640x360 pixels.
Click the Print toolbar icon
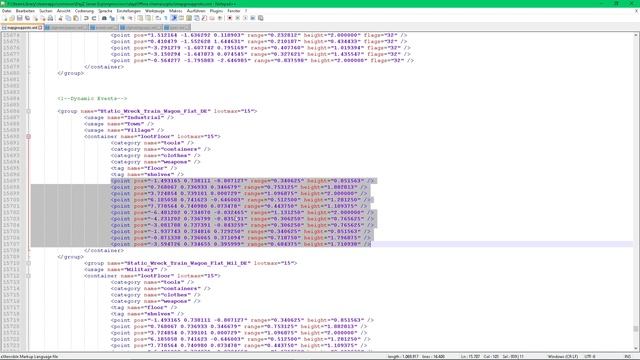(50, 18)
